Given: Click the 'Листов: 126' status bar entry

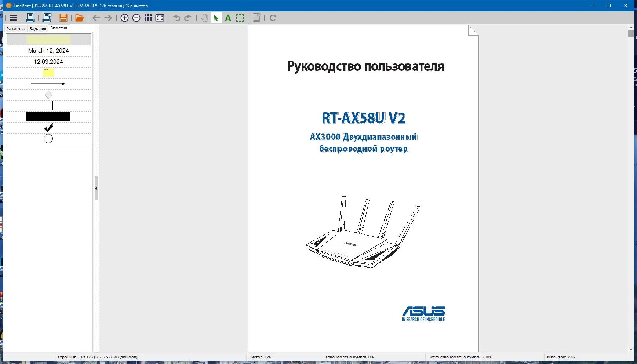Looking at the screenshot, I should pos(260,357).
